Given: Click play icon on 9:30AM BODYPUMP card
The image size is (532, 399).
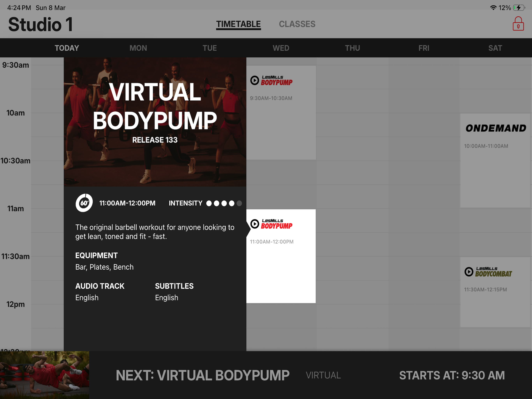Looking at the screenshot, I should pos(255,80).
